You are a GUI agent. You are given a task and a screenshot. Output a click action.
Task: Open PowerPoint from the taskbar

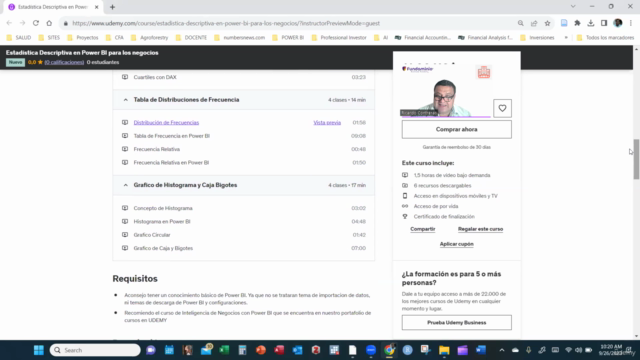tap(261, 350)
